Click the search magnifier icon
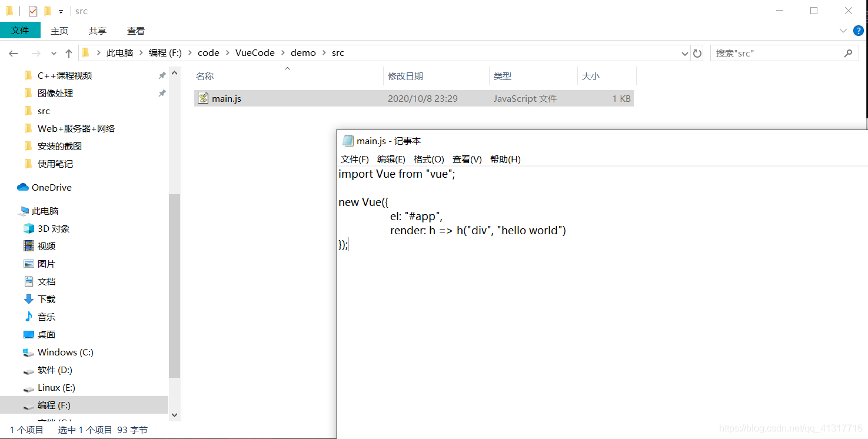Viewport: 868px width, 439px height. [848, 53]
